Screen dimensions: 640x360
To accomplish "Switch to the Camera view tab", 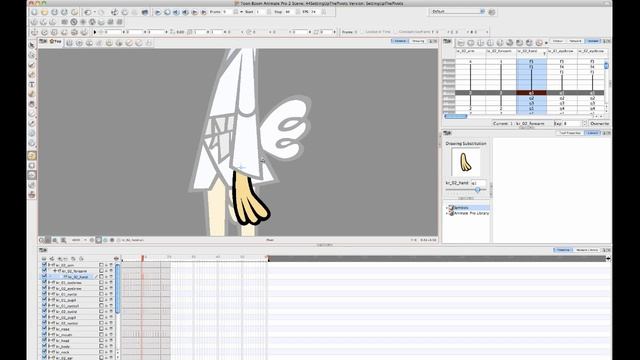I will (x=400, y=41).
